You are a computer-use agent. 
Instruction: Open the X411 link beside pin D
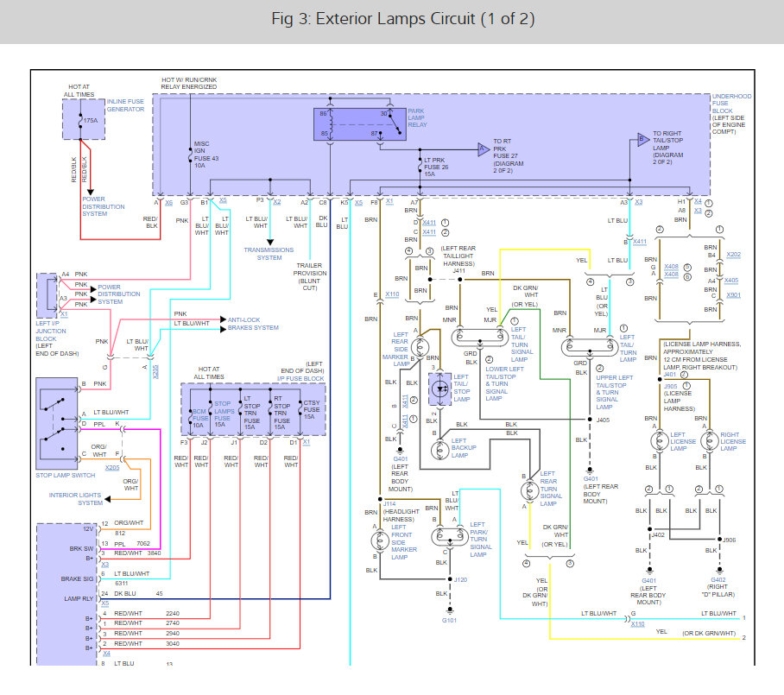pyautogui.click(x=429, y=223)
